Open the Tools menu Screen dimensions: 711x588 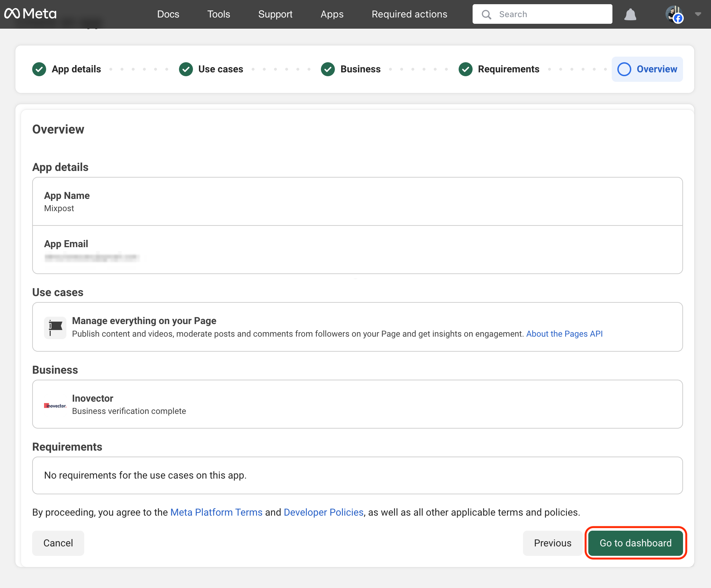point(218,14)
